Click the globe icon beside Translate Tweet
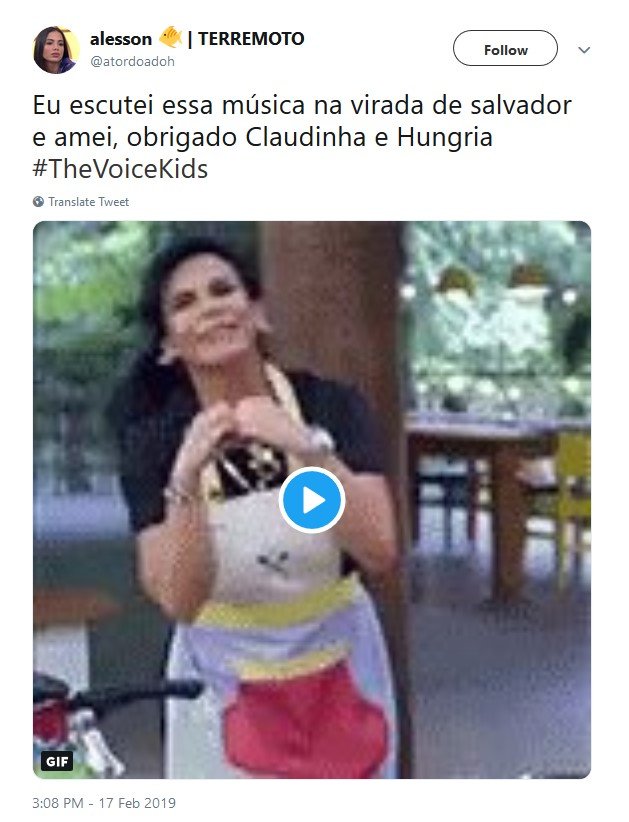 [38, 202]
